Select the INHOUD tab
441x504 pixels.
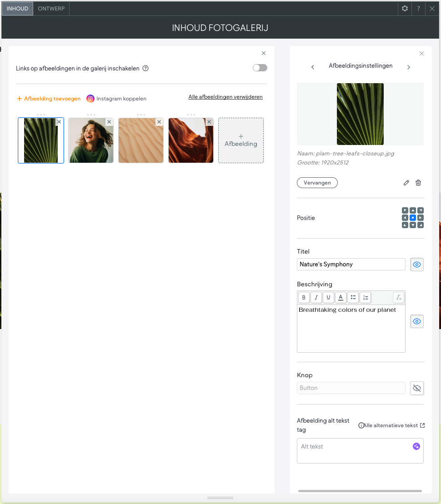point(17,9)
